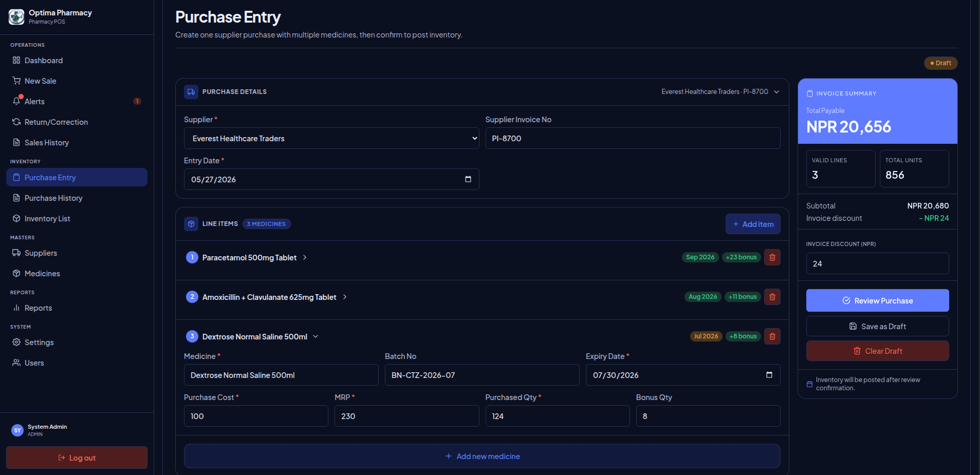The width and height of the screenshot is (980, 475).
Task: Click the Entry Date field
Action: pos(331,179)
